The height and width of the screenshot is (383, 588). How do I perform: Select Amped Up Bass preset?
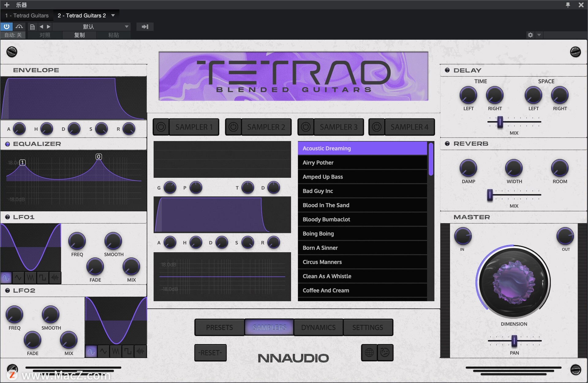coord(362,177)
